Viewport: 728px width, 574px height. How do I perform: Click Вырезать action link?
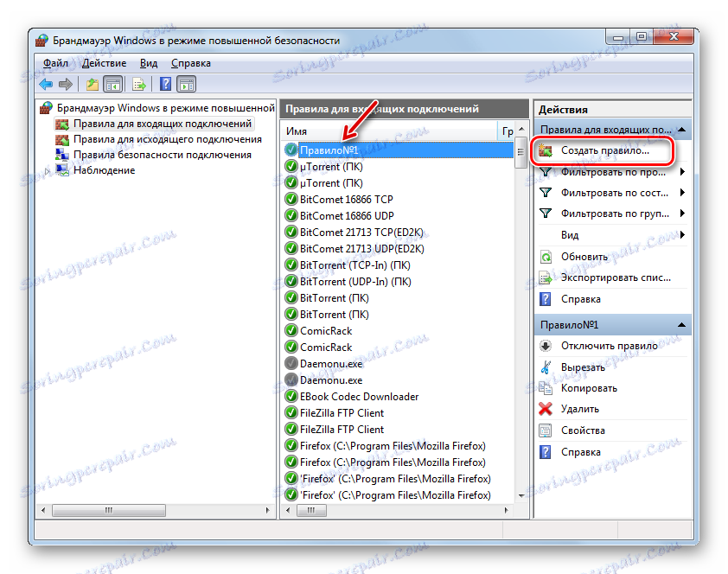(x=583, y=367)
